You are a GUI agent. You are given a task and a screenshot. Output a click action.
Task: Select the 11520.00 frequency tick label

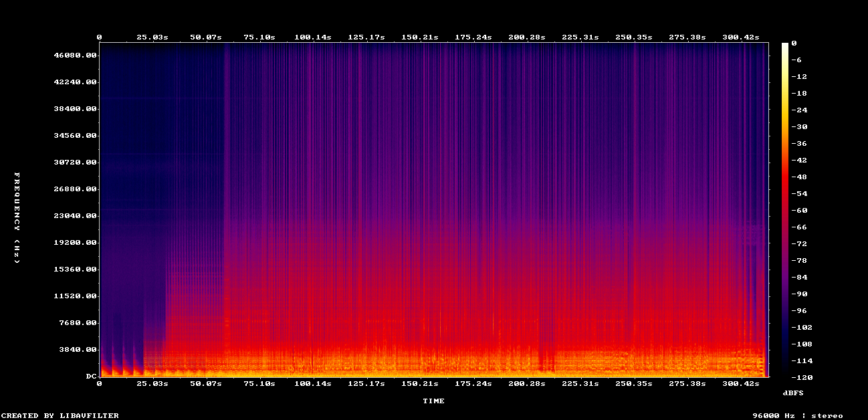[x=78, y=296]
